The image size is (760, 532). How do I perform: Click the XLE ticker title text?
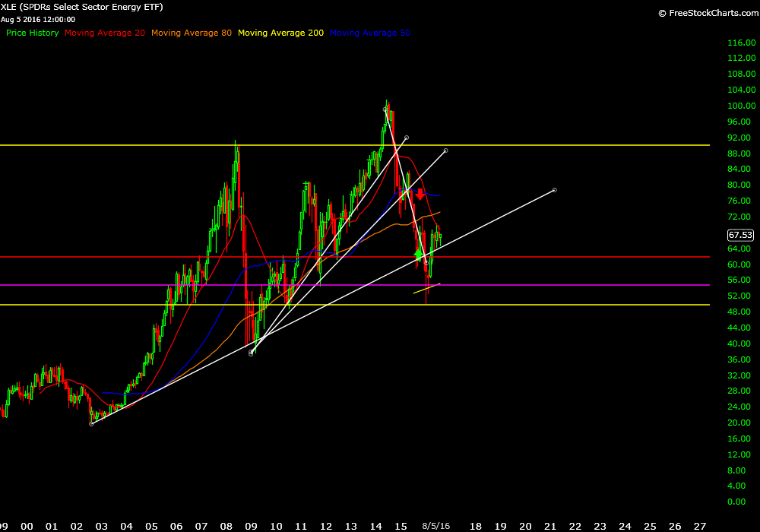(82, 7)
